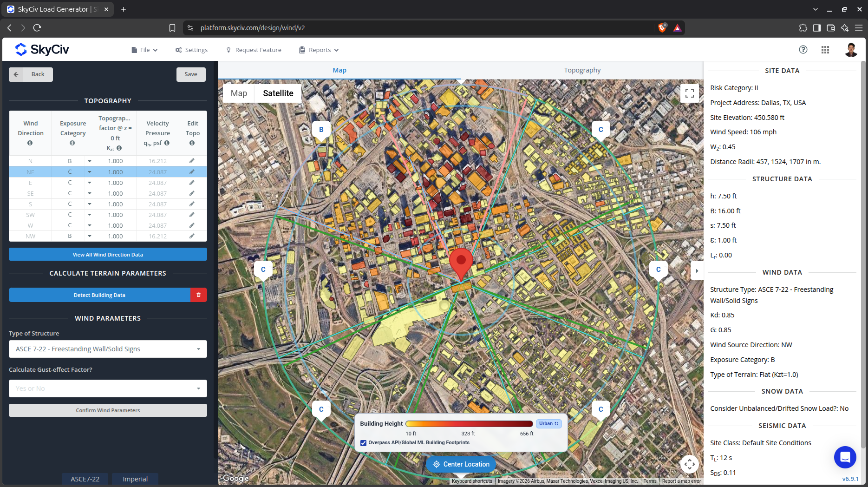Viewport: 868px width, 487px height.
Task: Expand the side panel arrow on map edge
Action: [x=697, y=271]
